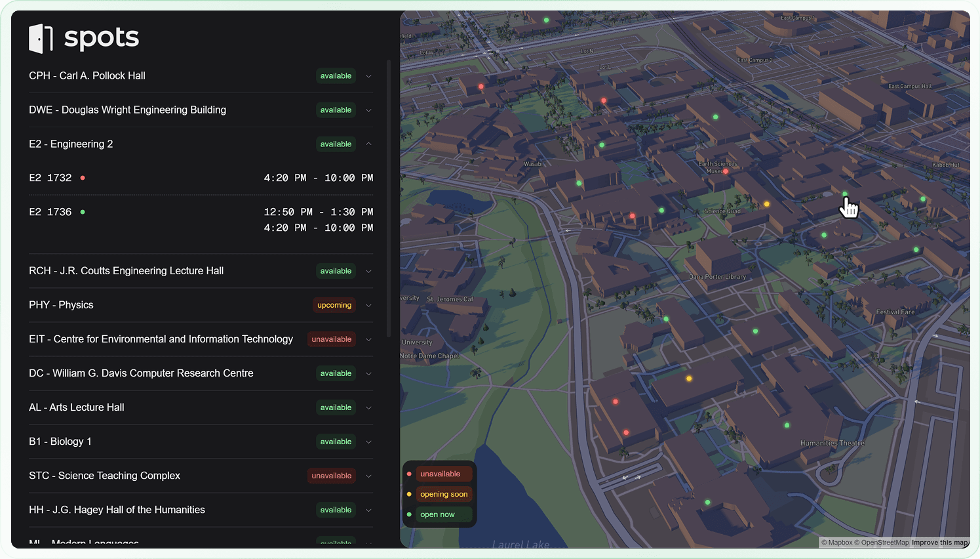The width and height of the screenshot is (980, 559).
Task: Click the red dot beside E2 1732
Action: (83, 178)
